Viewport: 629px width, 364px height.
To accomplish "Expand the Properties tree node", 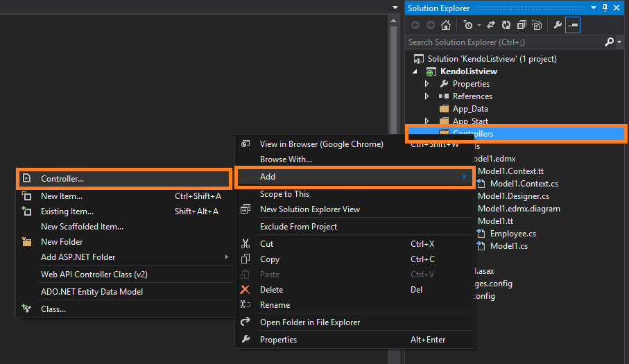I will [x=426, y=84].
